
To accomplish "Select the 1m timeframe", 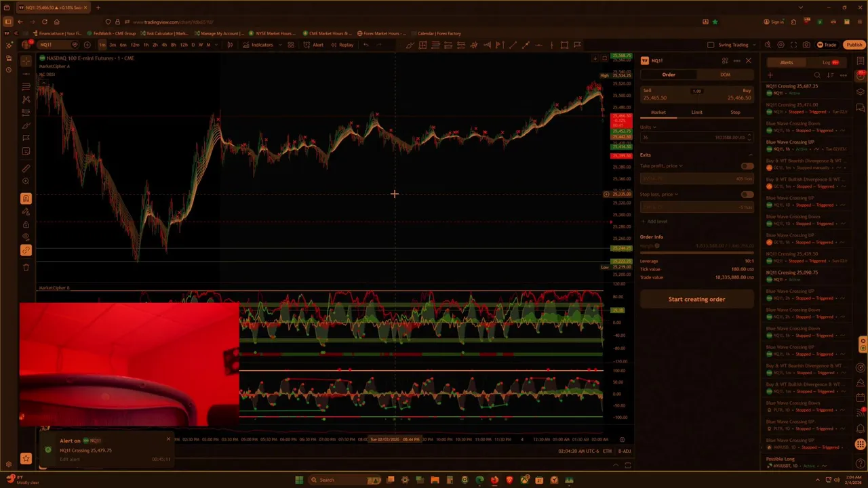I will tap(102, 45).
